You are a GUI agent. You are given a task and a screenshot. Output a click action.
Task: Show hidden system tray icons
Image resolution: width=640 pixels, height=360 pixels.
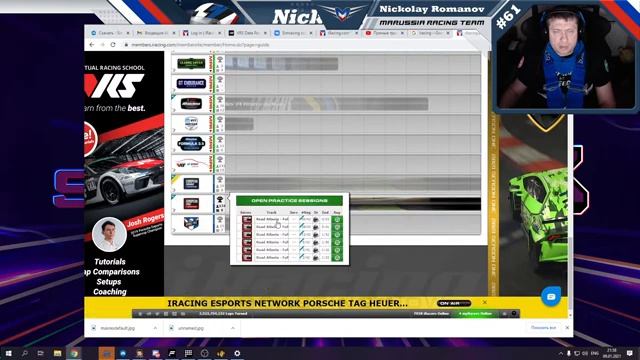point(561,353)
